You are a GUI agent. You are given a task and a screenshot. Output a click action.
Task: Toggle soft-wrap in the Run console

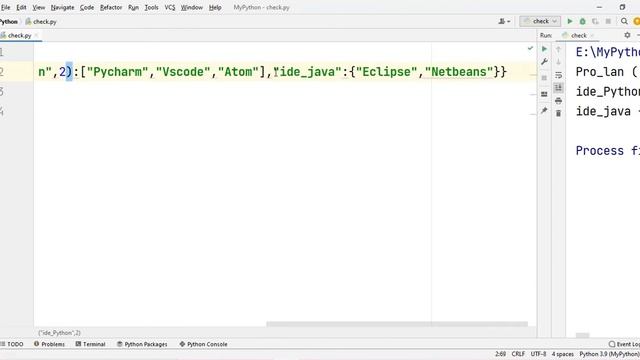coord(558,75)
